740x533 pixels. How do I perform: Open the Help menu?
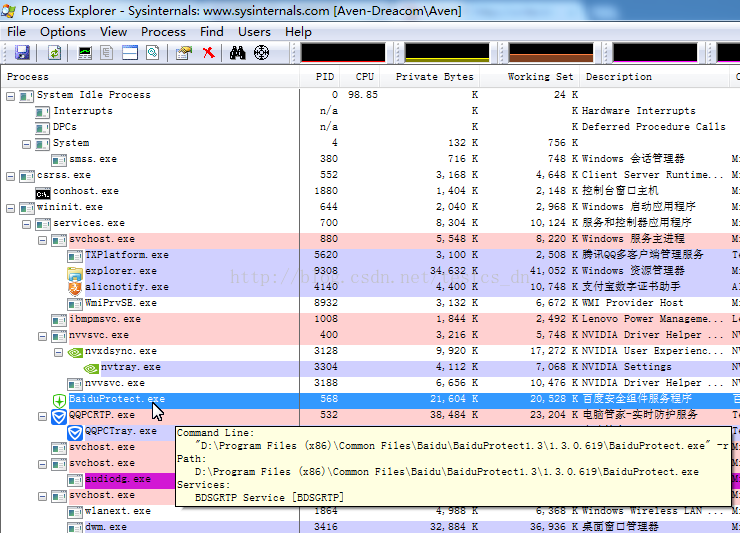(298, 32)
